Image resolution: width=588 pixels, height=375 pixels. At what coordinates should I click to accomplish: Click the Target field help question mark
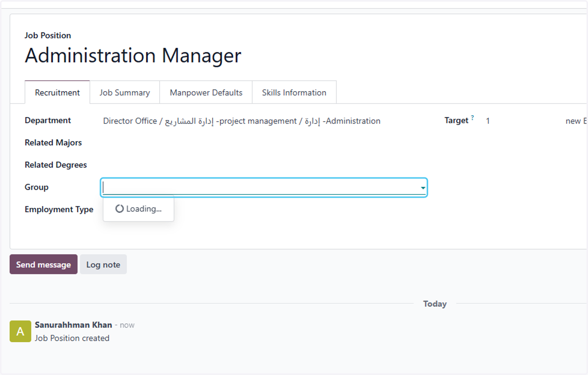pos(472,118)
